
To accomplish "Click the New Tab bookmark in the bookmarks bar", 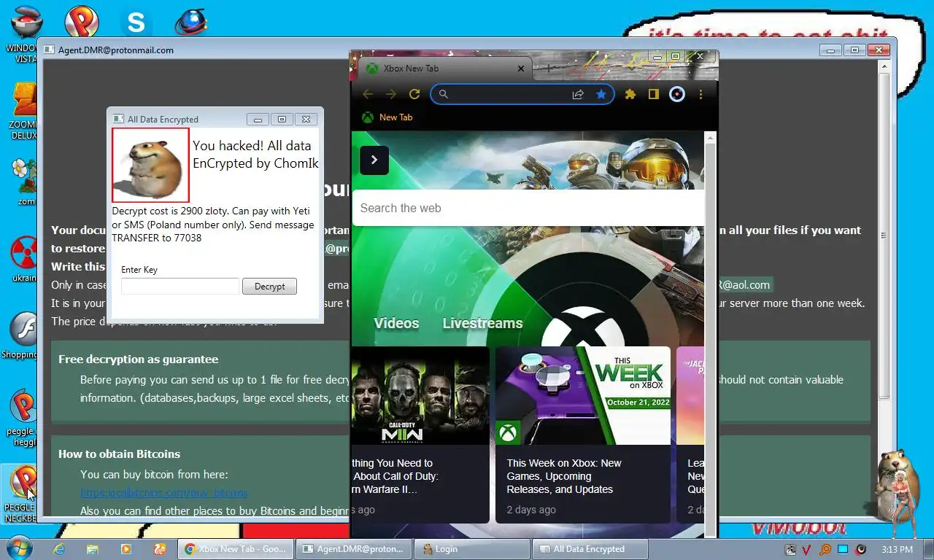I will coord(387,117).
